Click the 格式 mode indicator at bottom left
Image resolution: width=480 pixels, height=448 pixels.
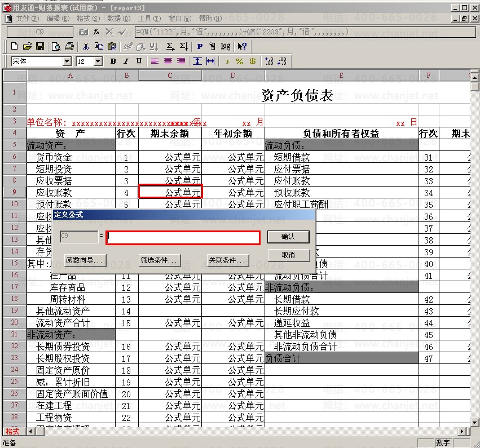[x=12, y=431]
